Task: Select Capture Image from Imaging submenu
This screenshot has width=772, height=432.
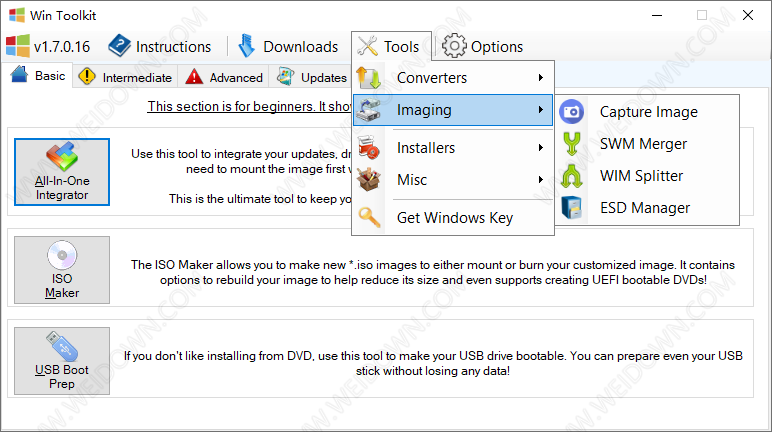Action: tap(647, 112)
